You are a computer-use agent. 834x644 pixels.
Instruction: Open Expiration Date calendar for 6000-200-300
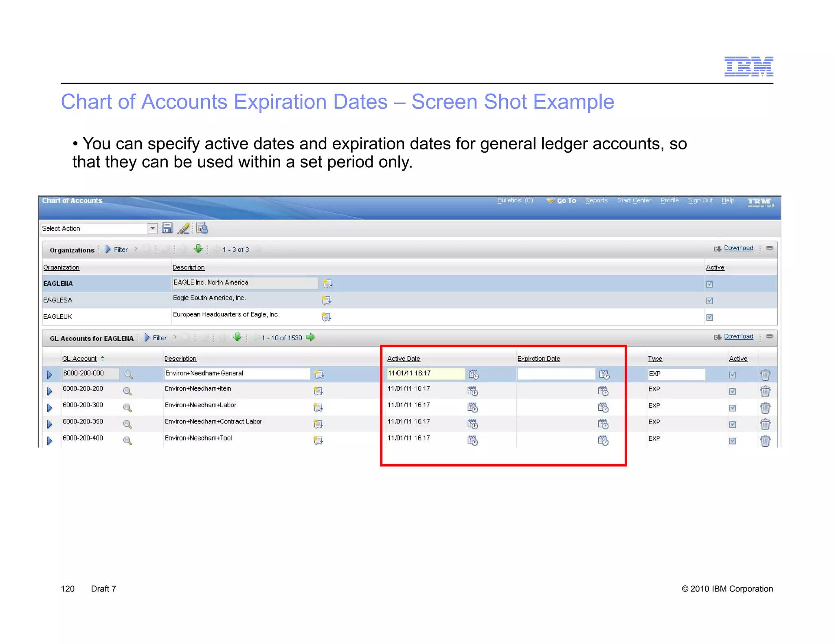[x=603, y=407]
